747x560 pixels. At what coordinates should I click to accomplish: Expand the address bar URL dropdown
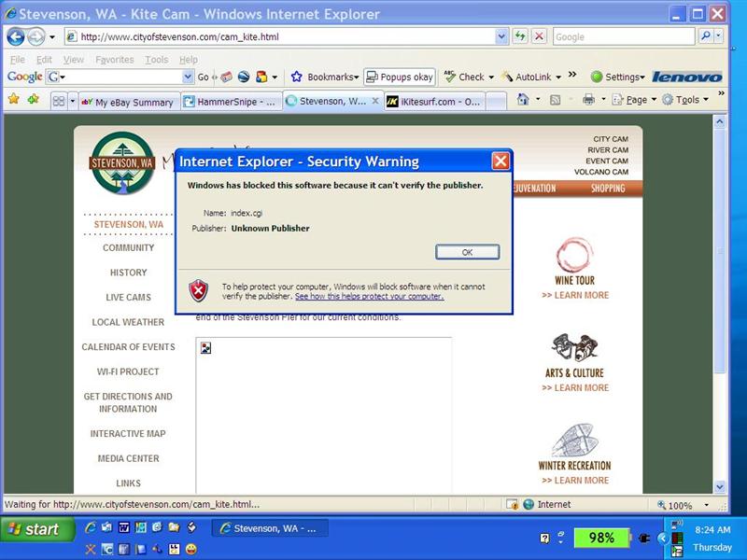(x=501, y=36)
